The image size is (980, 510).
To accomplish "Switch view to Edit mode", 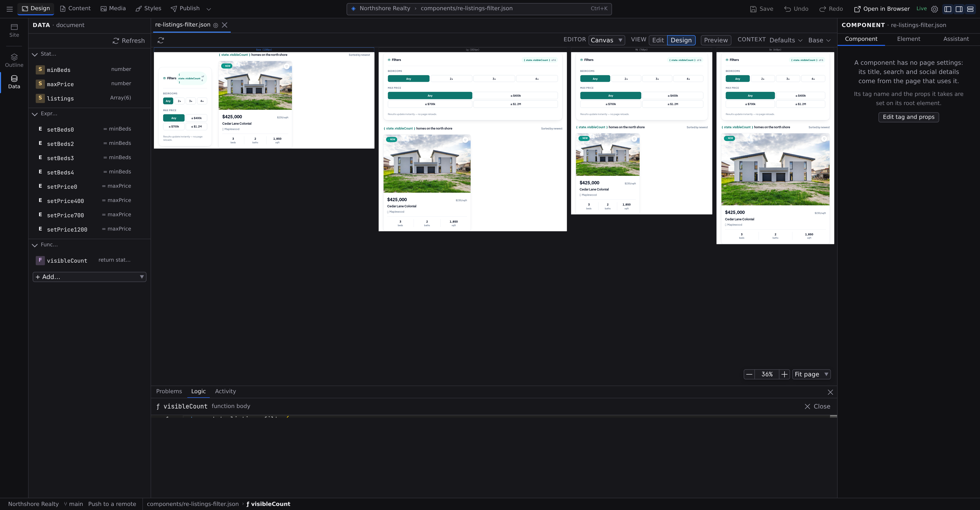I will pos(658,40).
